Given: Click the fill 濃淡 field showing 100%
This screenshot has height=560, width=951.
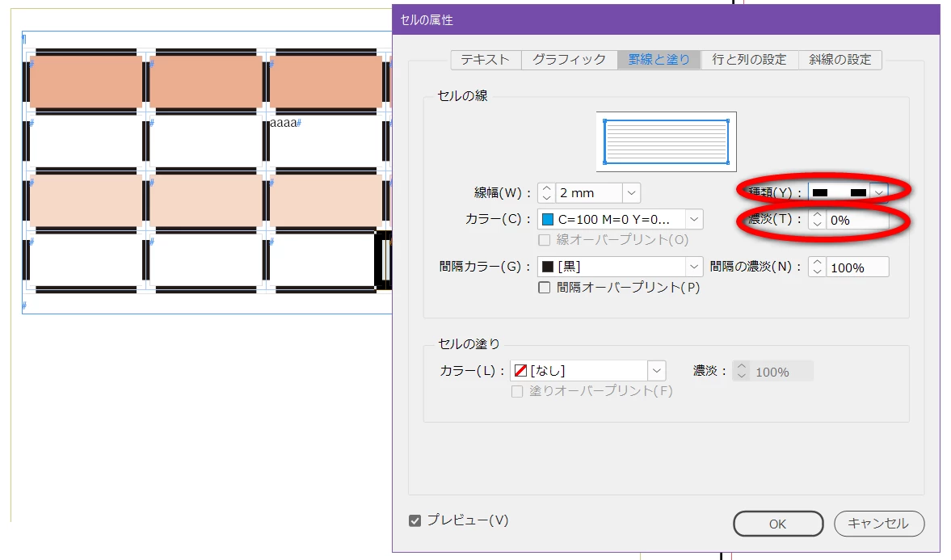Looking at the screenshot, I should tap(781, 371).
